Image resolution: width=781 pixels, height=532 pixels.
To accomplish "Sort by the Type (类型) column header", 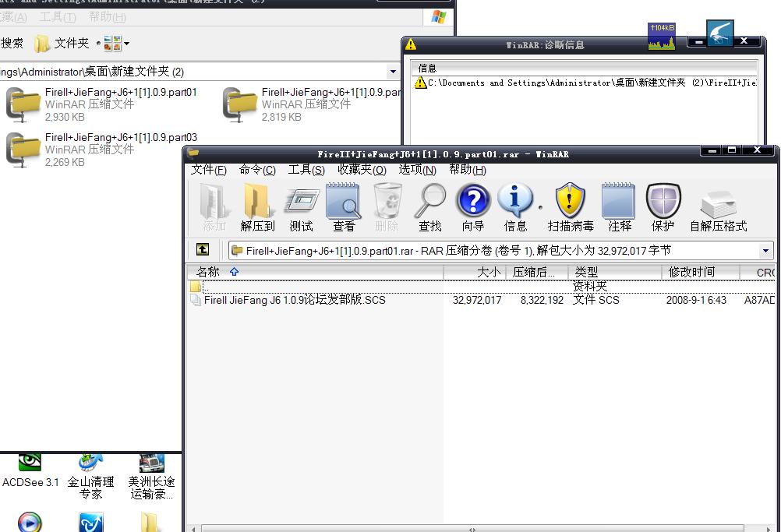I will pyautogui.click(x=615, y=272).
